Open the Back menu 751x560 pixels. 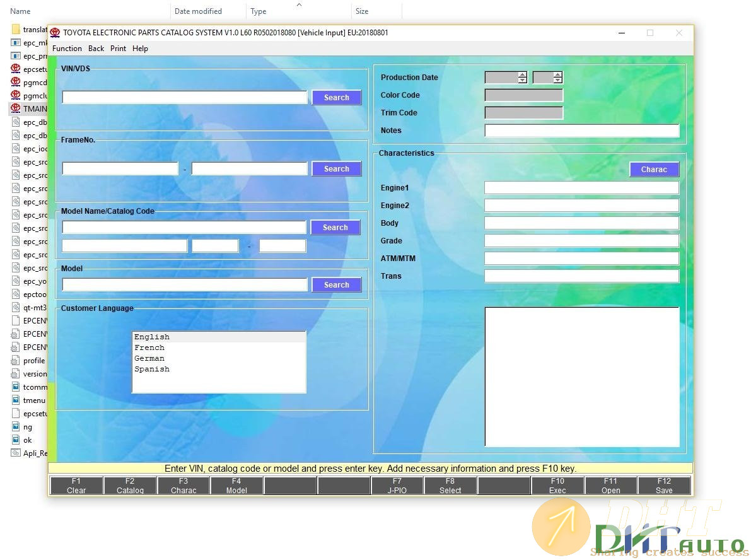(96, 49)
